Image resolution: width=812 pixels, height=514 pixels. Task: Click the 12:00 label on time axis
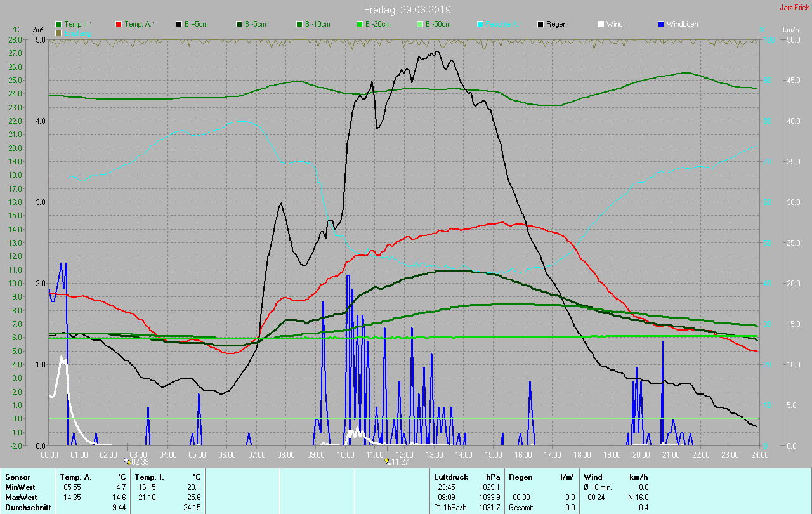pyautogui.click(x=404, y=454)
